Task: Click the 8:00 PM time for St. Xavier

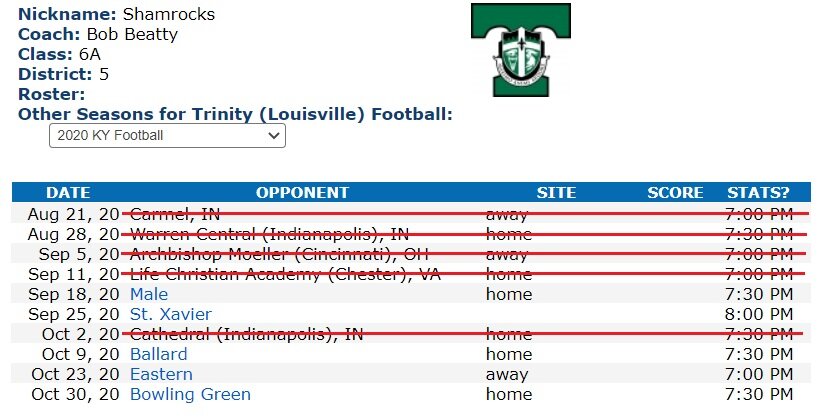Action: point(759,314)
